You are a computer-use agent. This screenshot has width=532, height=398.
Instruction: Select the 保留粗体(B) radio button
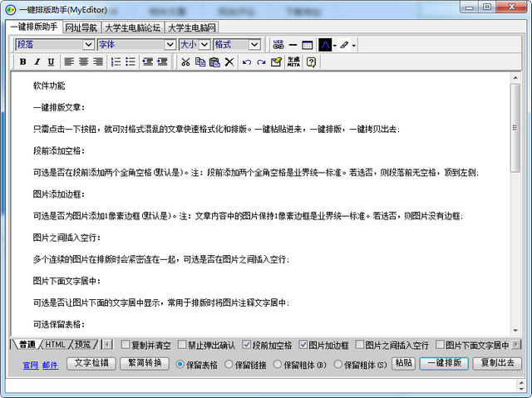pyautogui.click(x=277, y=365)
